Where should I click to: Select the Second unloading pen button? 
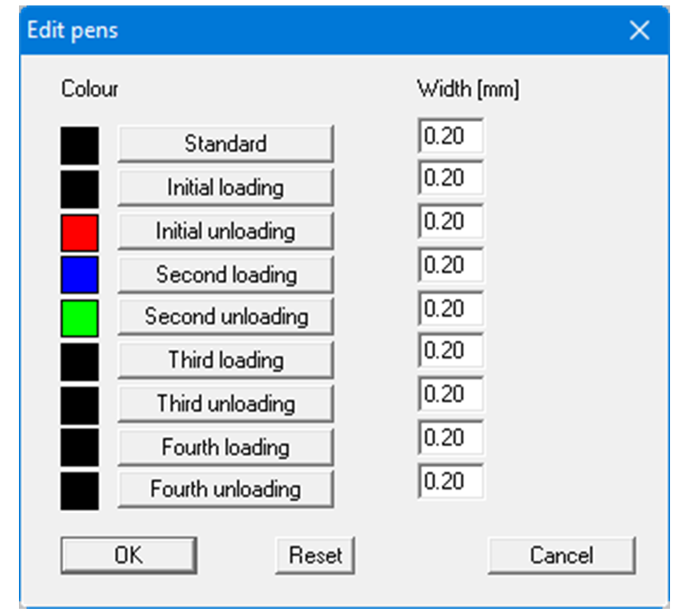click(x=225, y=317)
